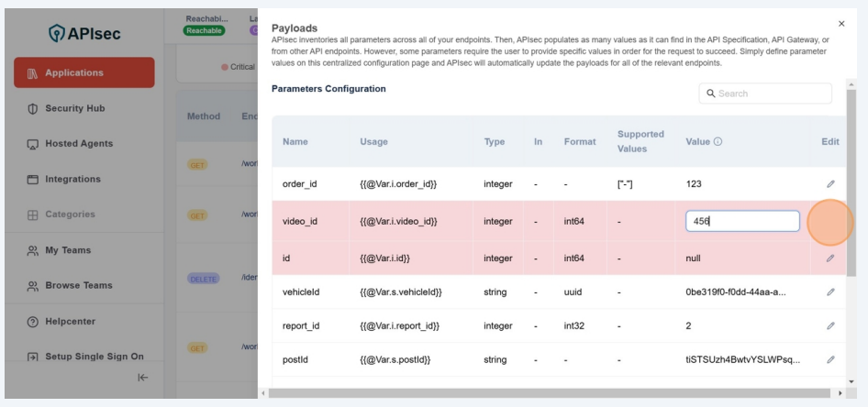Click the Setup Single Sign On icon
Screen dimensions: 868x407
tap(33, 357)
